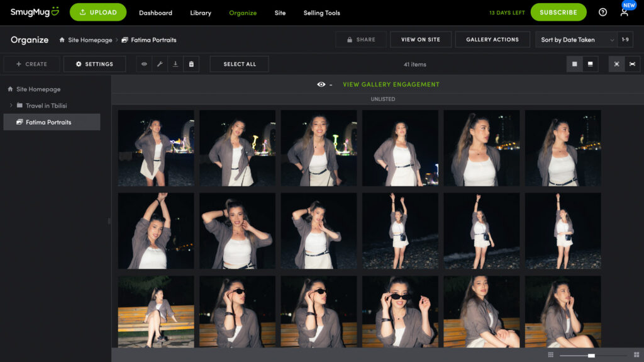Click the 13 DAYS LEFT trial text
This screenshot has height=362, width=644.
click(507, 13)
